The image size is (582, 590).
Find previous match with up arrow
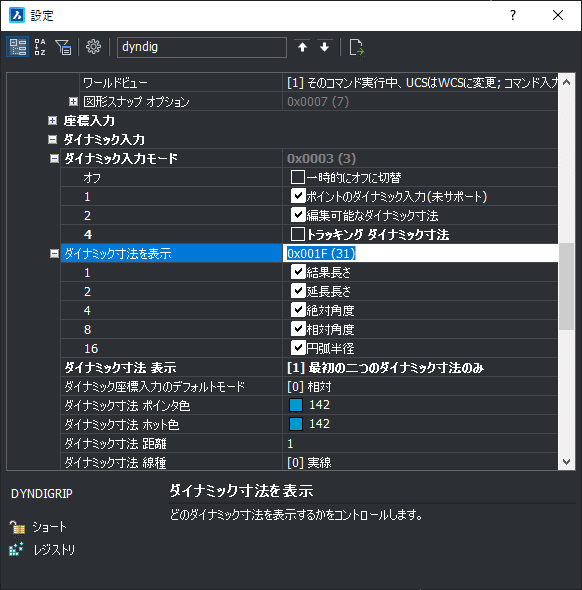(x=302, y=47)
